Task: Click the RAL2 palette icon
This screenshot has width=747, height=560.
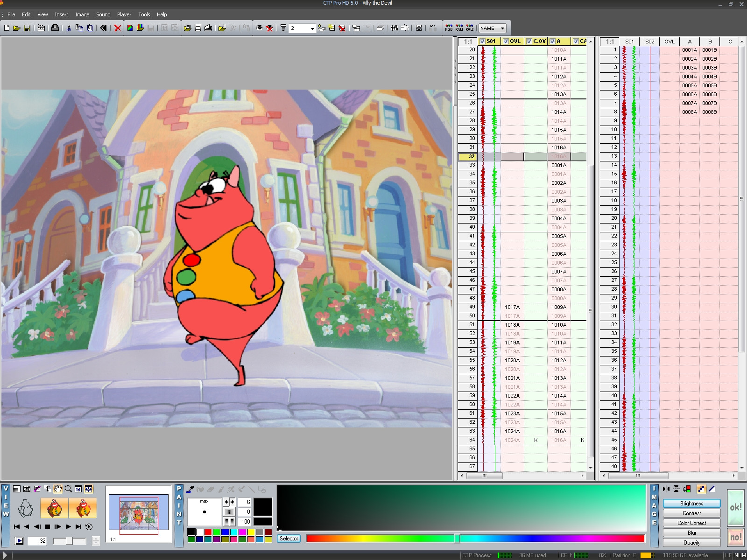Action: point(470,28)
